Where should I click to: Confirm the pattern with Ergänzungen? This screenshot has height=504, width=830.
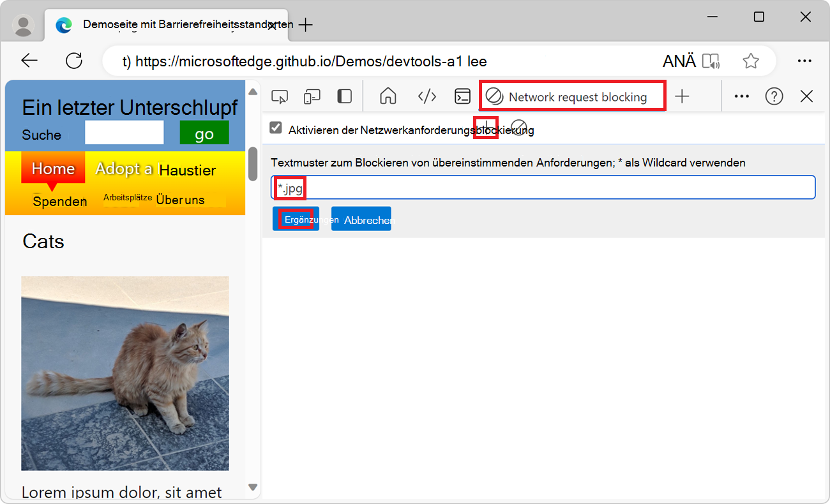(296, 218)
